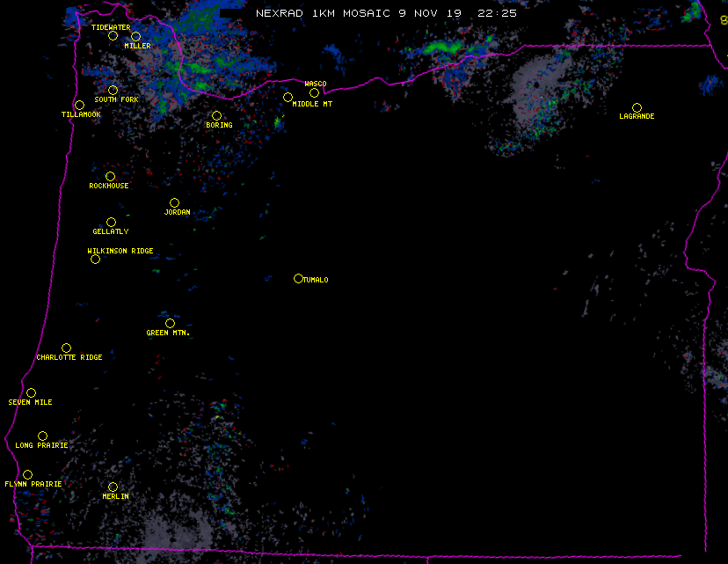Viewport: 728px width, 564px height.
Task: Click the Green Mtn. station marker
Action: click(170, 323)
